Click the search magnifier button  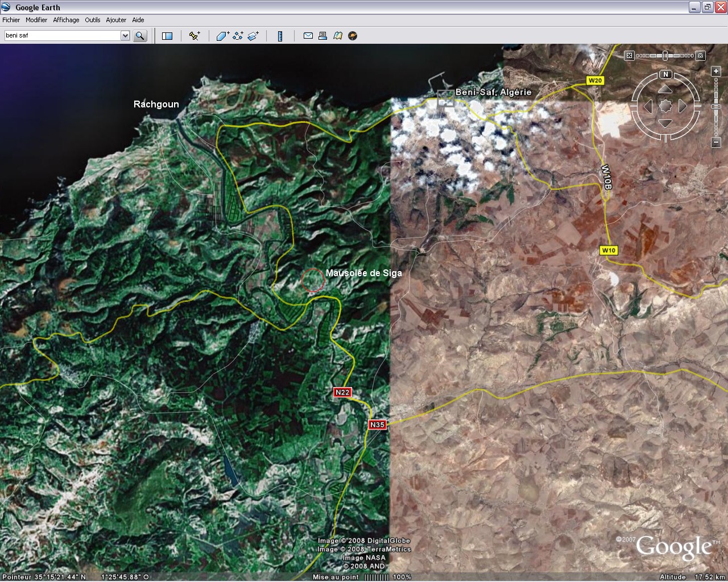(140, 36)
